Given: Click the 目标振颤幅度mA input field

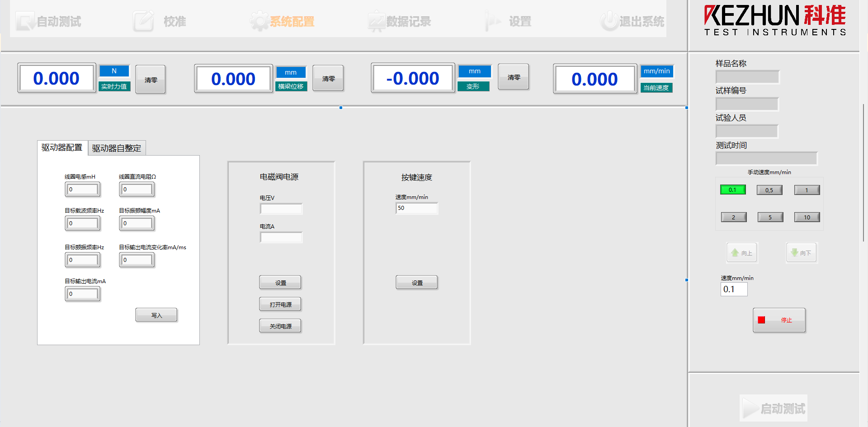Looking at the screenshot, I should click(137, 223).
